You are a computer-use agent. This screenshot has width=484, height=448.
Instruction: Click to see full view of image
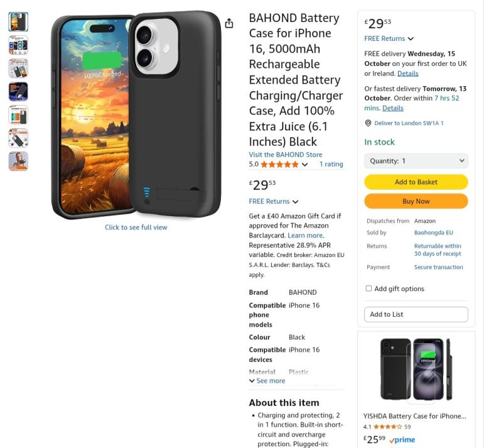[136, 227]
